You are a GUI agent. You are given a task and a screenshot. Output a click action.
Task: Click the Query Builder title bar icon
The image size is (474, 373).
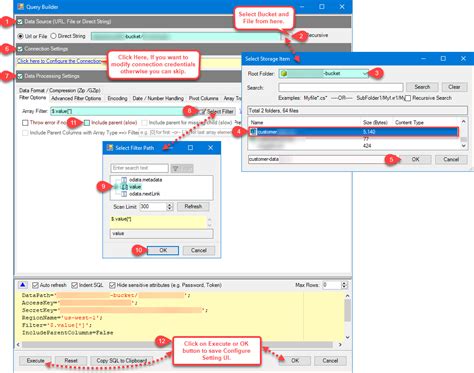(x=21, y=7)
